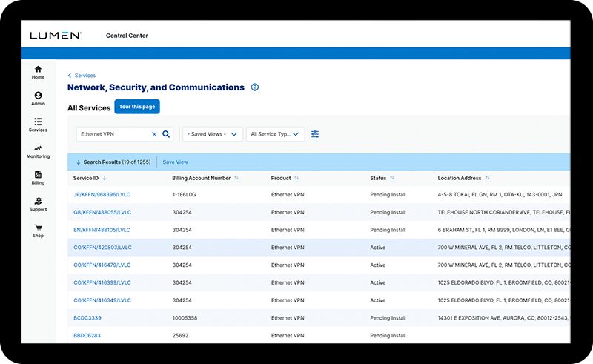Viewport: 593px width, 364px height.
Task: Open service CO/KFFN/416479/LVLC
Action: pos(102,265)
